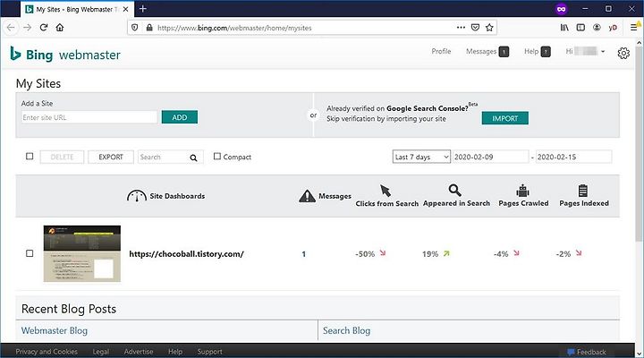The height and width of the screenshot is (358, 644).
Task: Click the vertical page scrollbar
Action: point(639,144)
